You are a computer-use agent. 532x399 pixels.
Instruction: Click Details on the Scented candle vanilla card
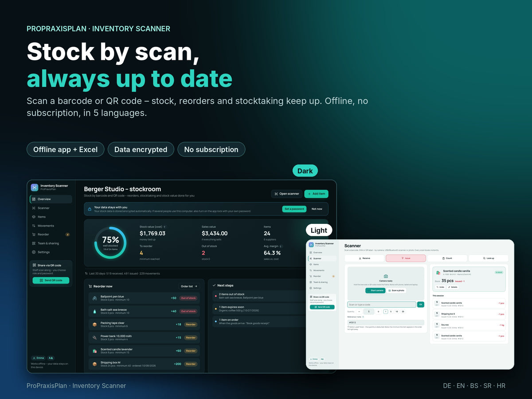(x=453, y=287)
